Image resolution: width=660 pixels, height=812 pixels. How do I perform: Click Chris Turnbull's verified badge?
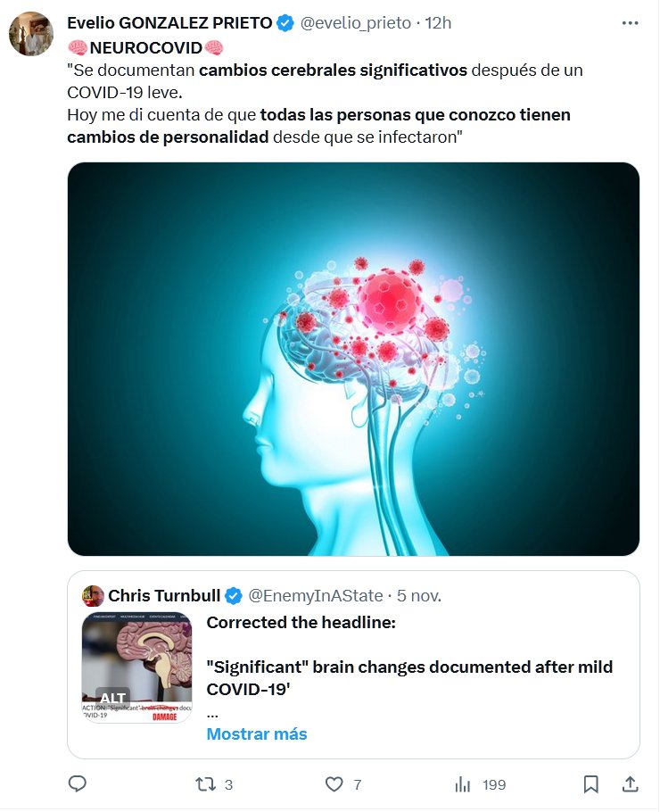pyautogui.click(x=234, y=596)
